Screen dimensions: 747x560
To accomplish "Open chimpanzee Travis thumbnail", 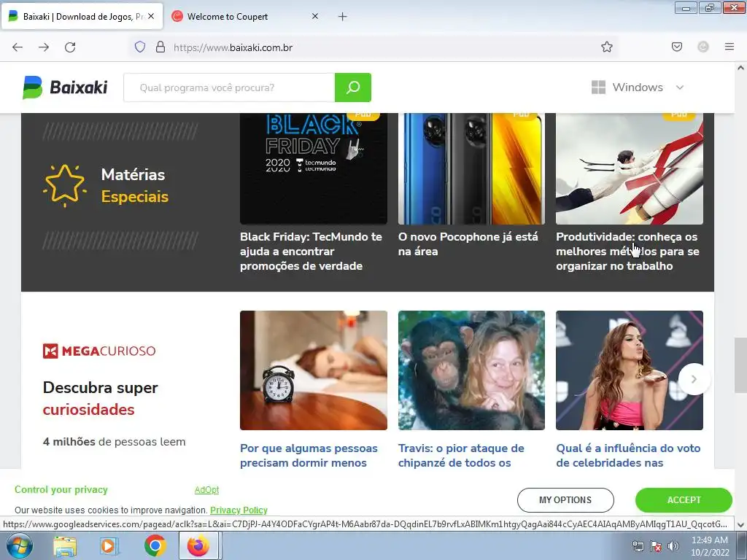I will click(x=471, y=370).
